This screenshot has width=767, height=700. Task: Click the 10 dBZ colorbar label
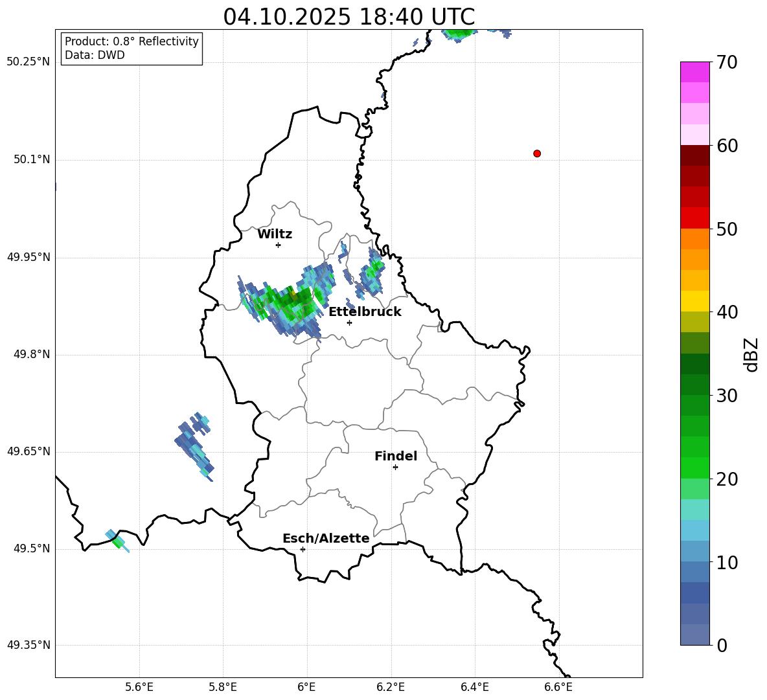pos(727,562)
